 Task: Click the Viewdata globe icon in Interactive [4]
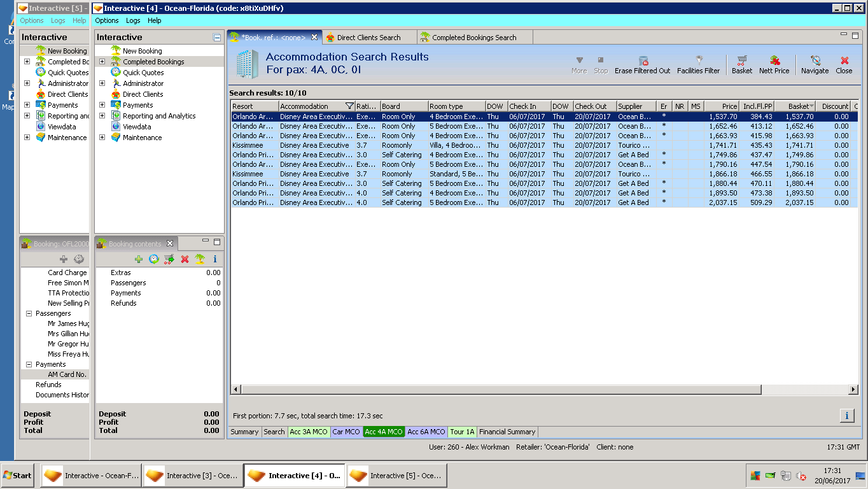coord(116,127)
